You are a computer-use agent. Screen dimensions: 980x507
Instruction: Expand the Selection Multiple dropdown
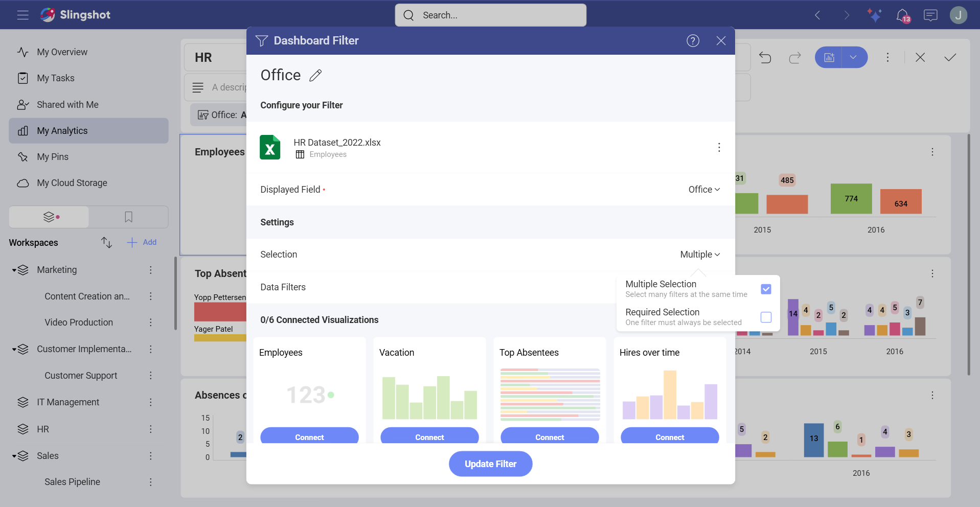coord(699,255)
